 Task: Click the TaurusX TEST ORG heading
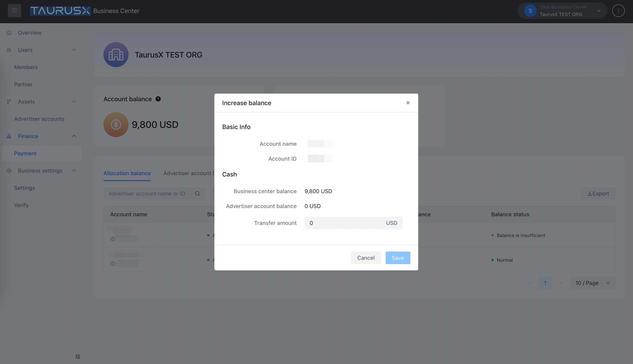pos(169,55)
